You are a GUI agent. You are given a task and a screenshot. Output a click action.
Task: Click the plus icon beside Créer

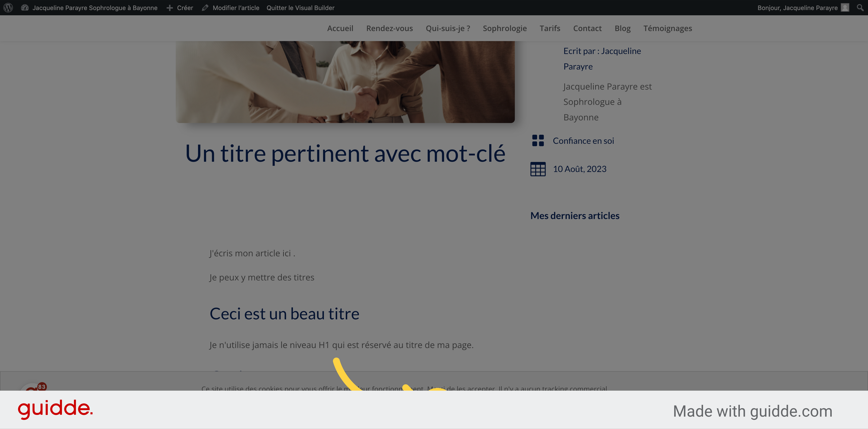pos(170,7)
